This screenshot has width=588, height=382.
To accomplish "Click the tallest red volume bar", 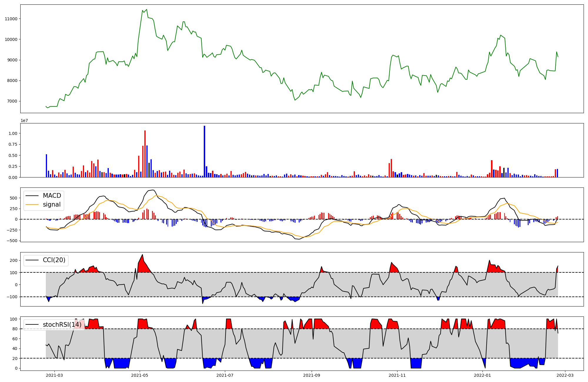I will click(x=145, y=154).
